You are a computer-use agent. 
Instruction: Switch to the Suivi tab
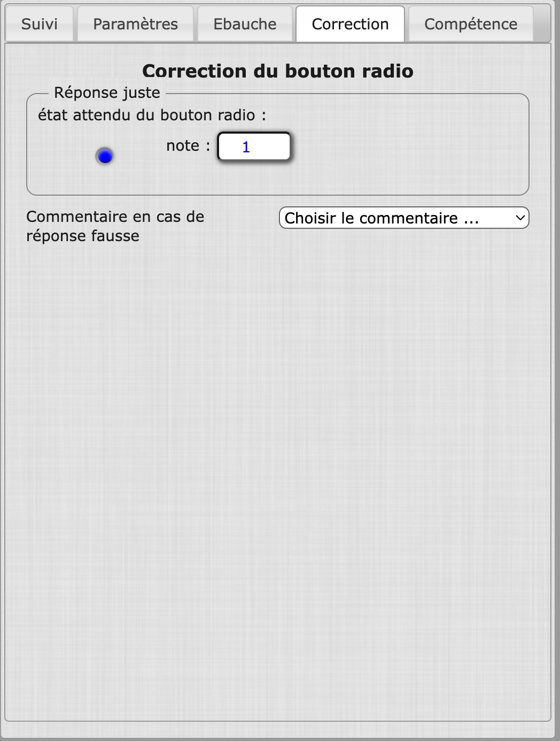click(x=39, y=24)
